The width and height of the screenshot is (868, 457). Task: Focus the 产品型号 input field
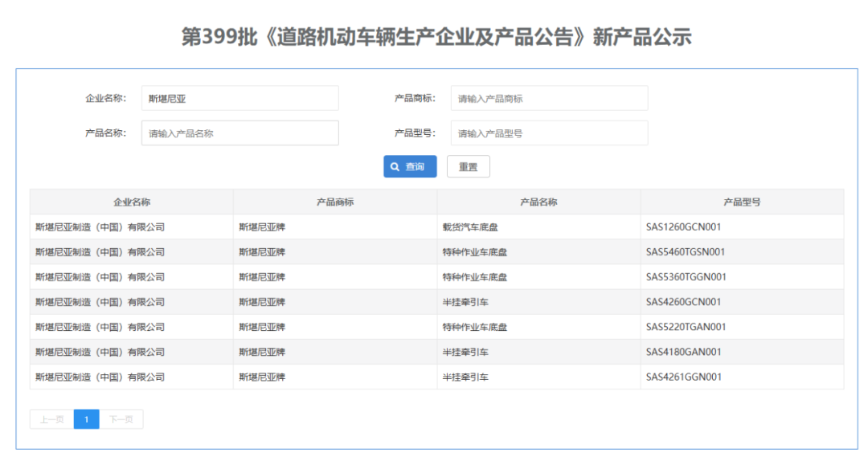(549, 133)
